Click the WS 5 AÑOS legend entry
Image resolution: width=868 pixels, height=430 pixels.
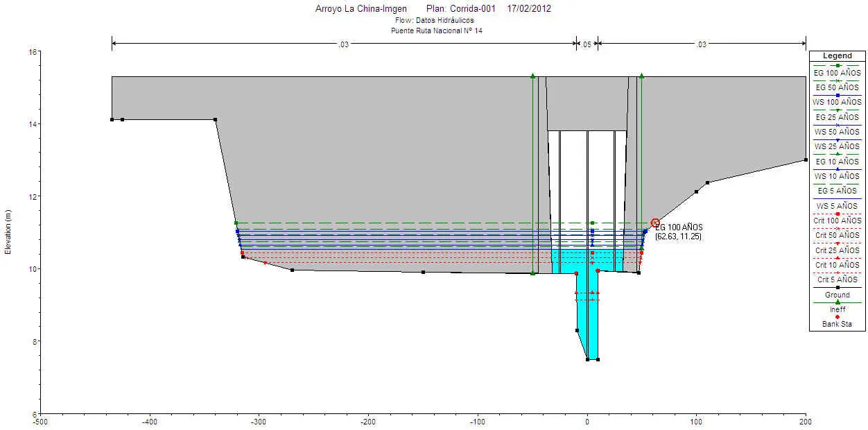pos(837,206)
